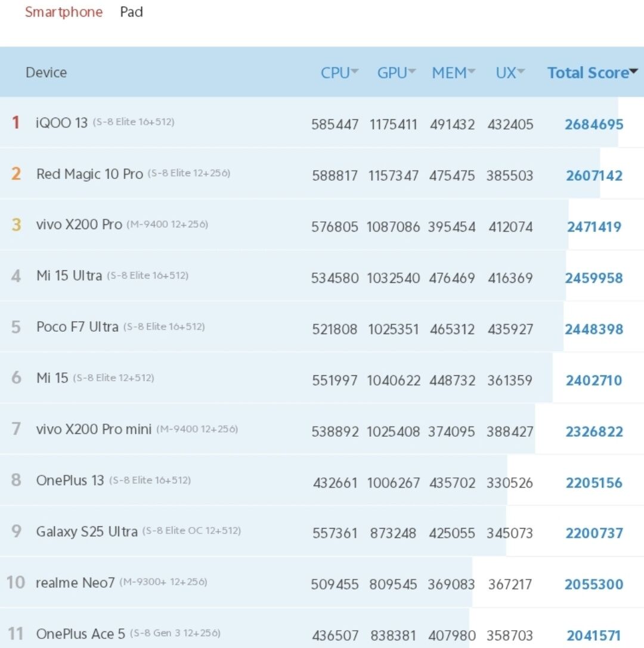The image size is (644, 648).
Task: Click Red Magic UX score 385503
Action: pyautogui.click(x=510, y=175)
